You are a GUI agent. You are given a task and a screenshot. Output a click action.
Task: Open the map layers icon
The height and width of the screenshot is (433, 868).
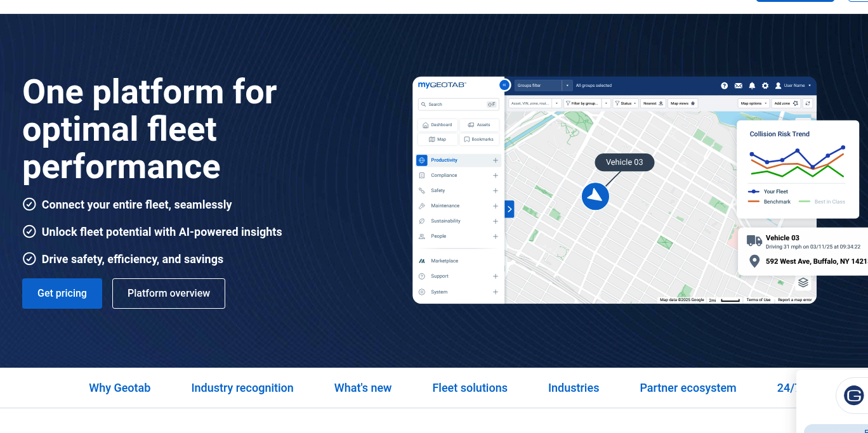(803, 283)
